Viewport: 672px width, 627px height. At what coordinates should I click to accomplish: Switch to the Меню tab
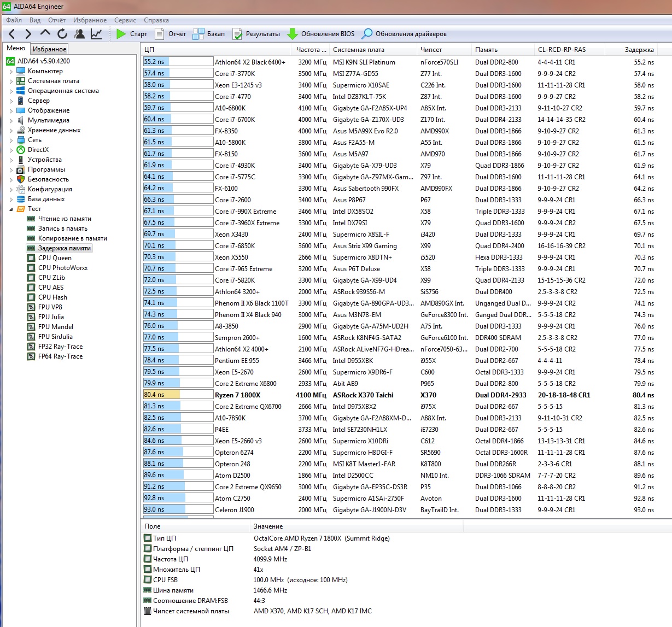click(x=16, y=48)
